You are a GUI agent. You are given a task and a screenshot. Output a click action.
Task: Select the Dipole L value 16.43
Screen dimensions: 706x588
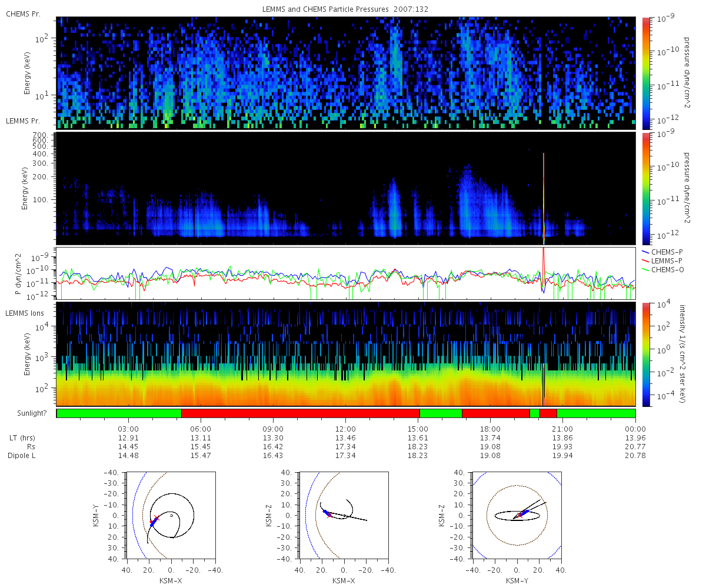274,456
